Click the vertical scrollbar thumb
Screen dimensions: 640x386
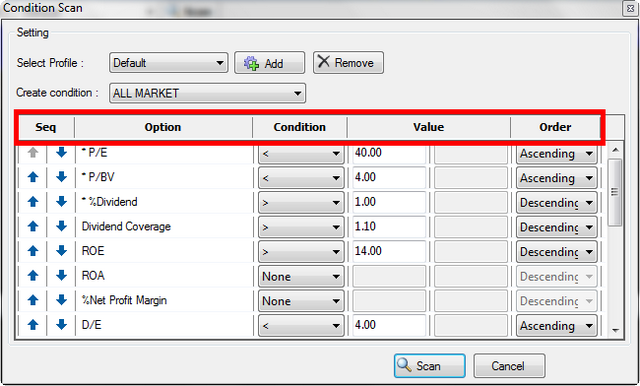click(615, 192)
